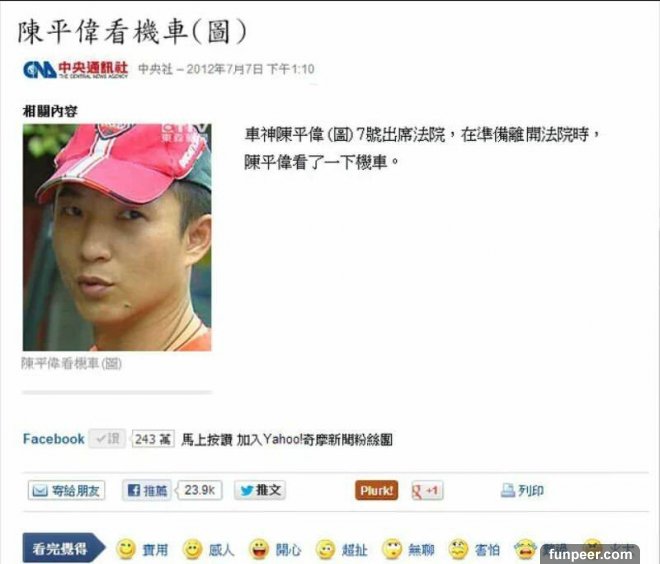Tweet the article with 推文 button
Image resolution: width=660 pixels, height=564 pixels.
pos(260,490)
